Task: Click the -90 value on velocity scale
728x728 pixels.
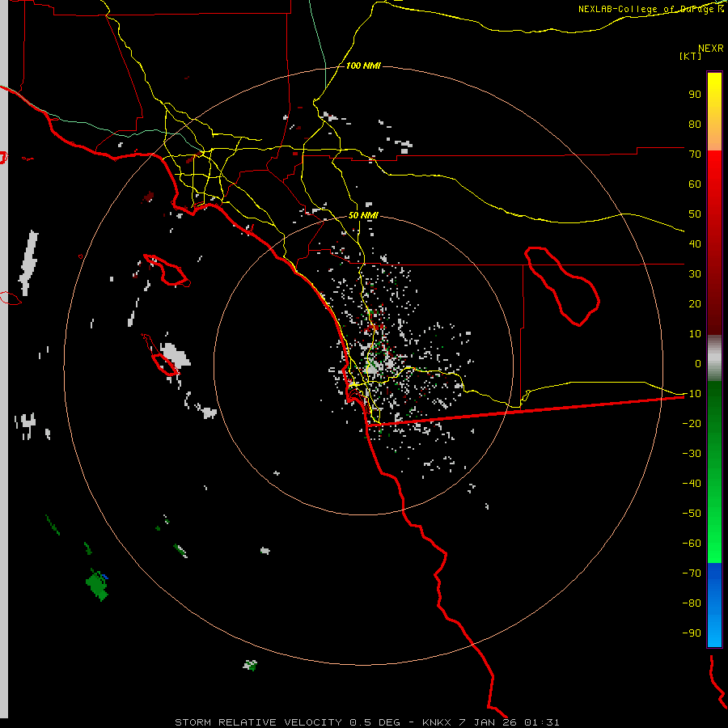Action: [x=692, y=633]
